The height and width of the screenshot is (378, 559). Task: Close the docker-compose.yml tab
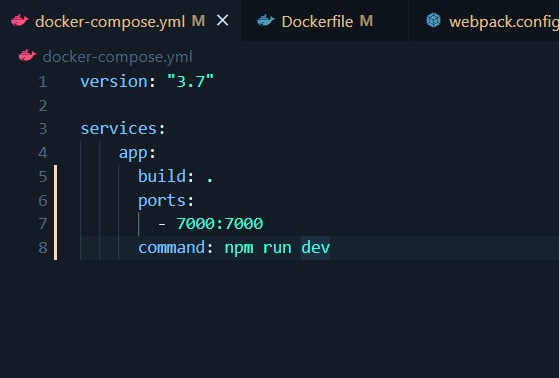[222, 21]
